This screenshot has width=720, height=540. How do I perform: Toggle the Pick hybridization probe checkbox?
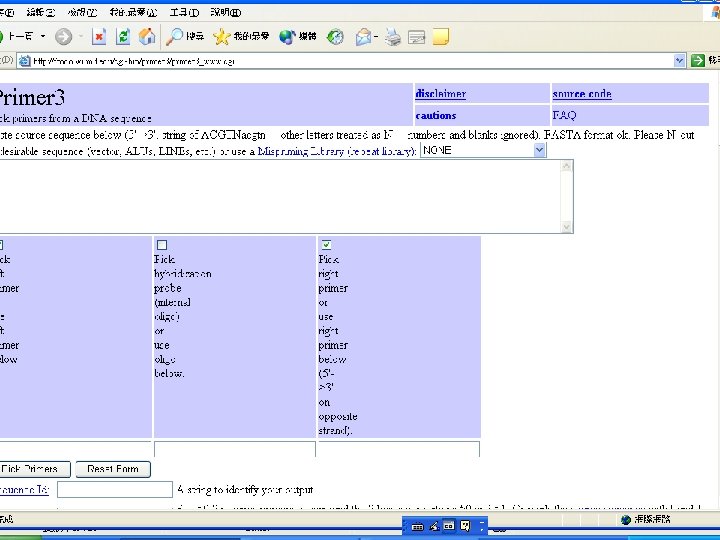162,245
